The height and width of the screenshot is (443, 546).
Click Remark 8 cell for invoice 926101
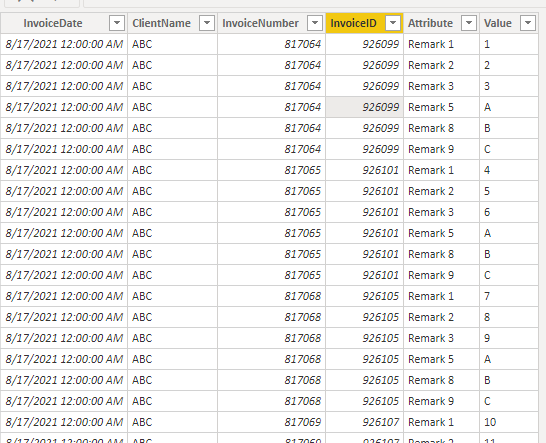coord(442,254)
